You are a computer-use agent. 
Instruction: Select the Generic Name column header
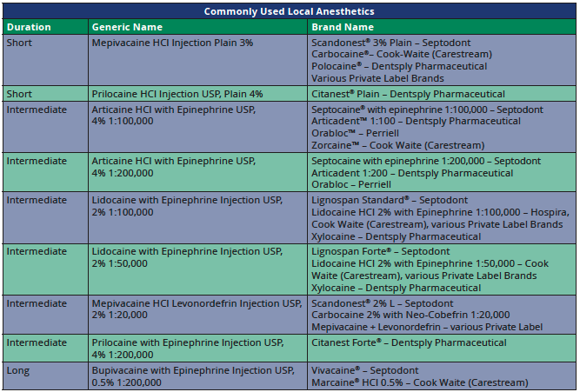pyautogui.click(x=128, y=27)
